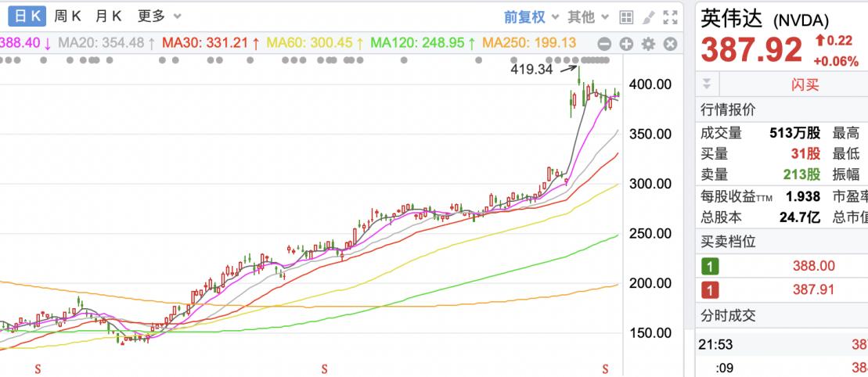Open the 前复权 adjustment dropdown

(x=531, y=17)
